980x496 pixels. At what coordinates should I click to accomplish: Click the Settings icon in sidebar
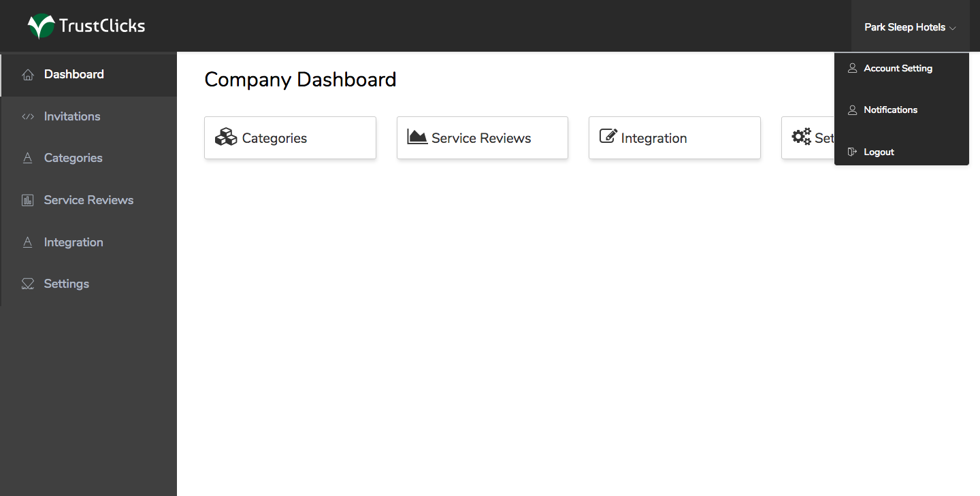(x=28, y=284)
